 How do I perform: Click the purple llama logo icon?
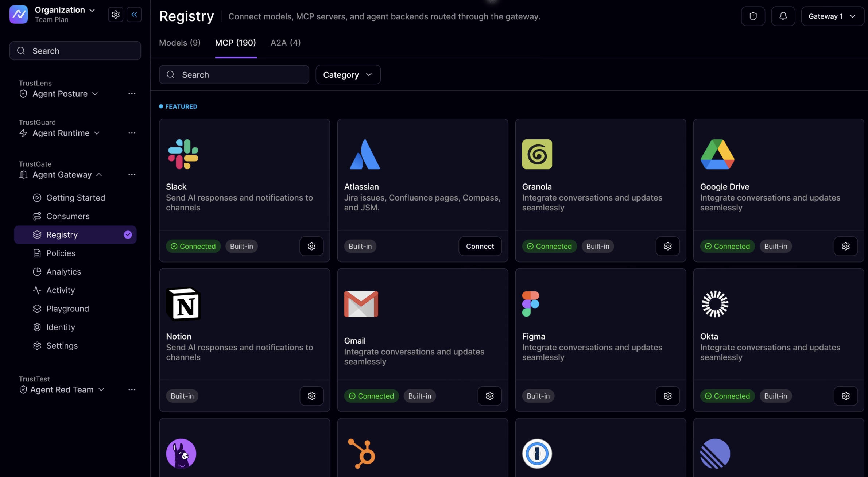pyautogui.click(x=181, y=454)
